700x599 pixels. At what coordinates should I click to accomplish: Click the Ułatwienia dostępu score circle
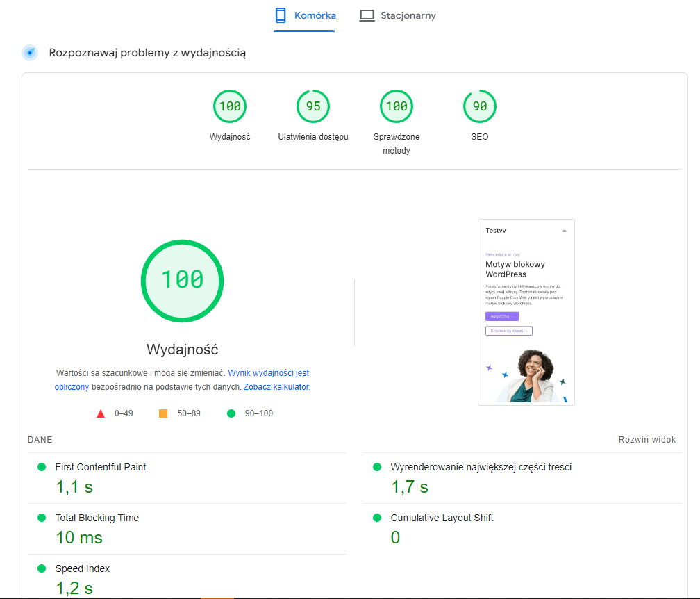pyautogui.click(x=312, y=106)
